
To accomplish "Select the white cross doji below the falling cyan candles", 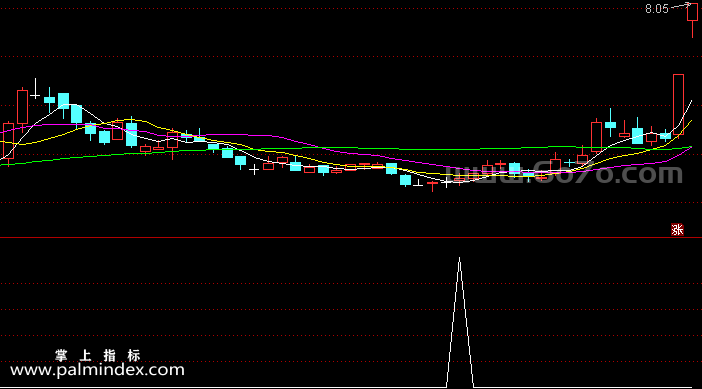I will click(x=254, y=170).
